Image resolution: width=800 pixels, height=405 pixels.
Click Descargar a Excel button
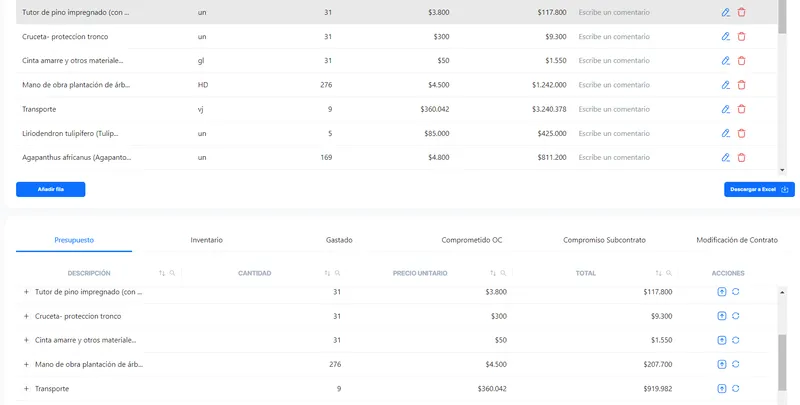pyautogui.click(x=759, y=189)
